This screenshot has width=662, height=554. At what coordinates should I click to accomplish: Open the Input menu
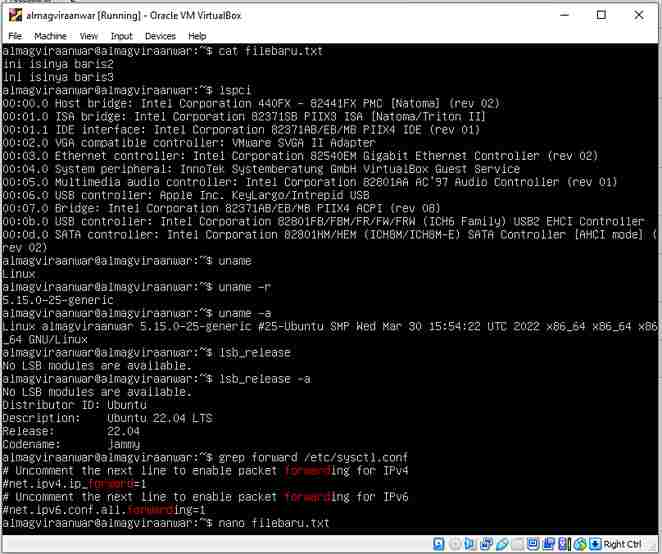[122, 36]
